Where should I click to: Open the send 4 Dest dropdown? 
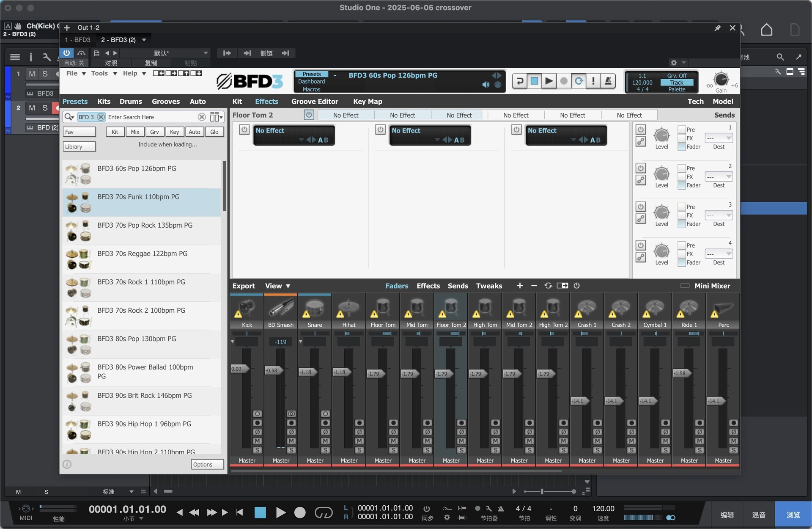coord(719,254)
